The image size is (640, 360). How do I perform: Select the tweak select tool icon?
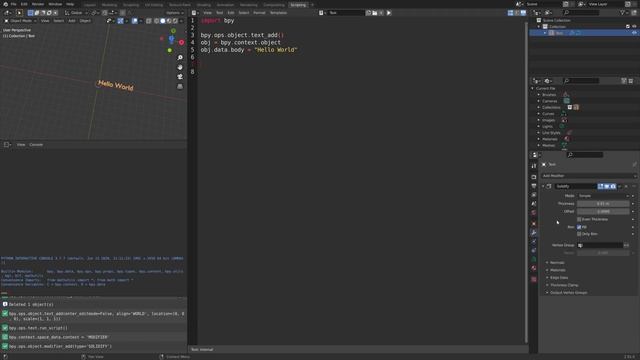click(x=19, y=13)
